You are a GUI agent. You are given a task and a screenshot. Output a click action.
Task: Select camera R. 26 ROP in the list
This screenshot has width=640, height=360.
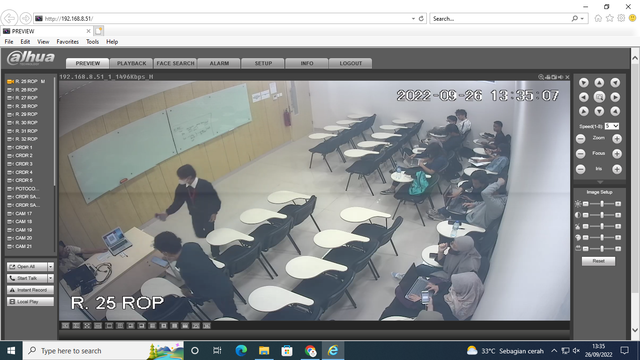[27, 90]
